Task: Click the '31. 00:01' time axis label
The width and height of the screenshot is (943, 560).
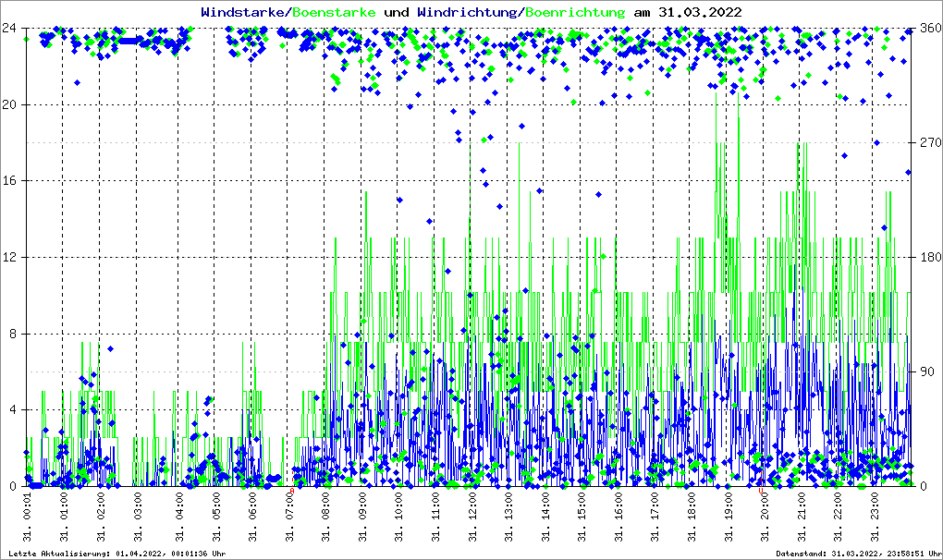Action: click(28, 518)
